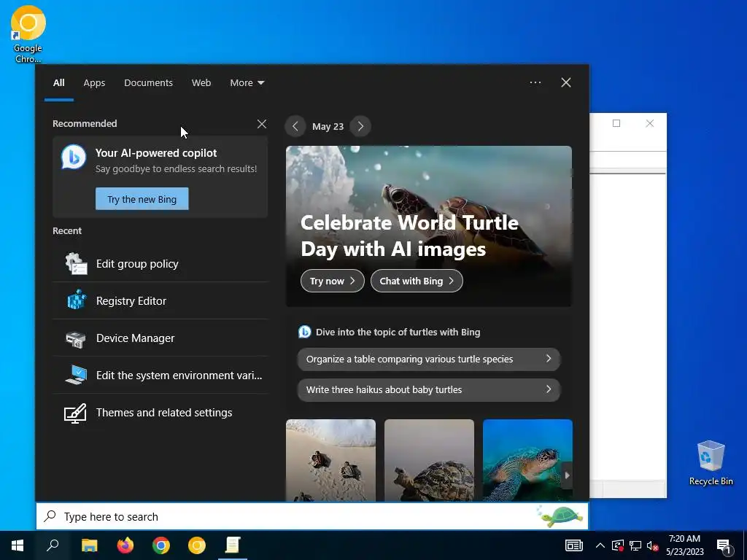Select the system environment variables icon
This screenshot has width=747, height=560.
pyautogui.click(x=76, y=376)
